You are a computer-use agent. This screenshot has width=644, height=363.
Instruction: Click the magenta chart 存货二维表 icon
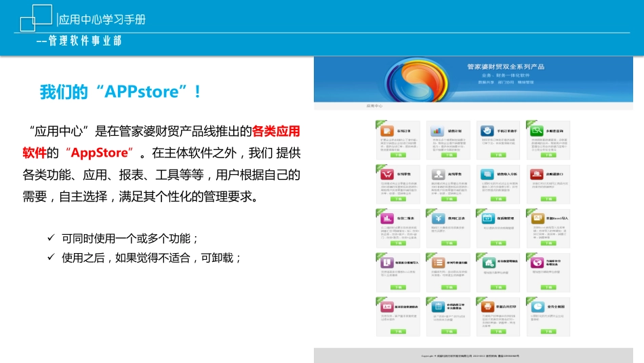tap(387, 218)
